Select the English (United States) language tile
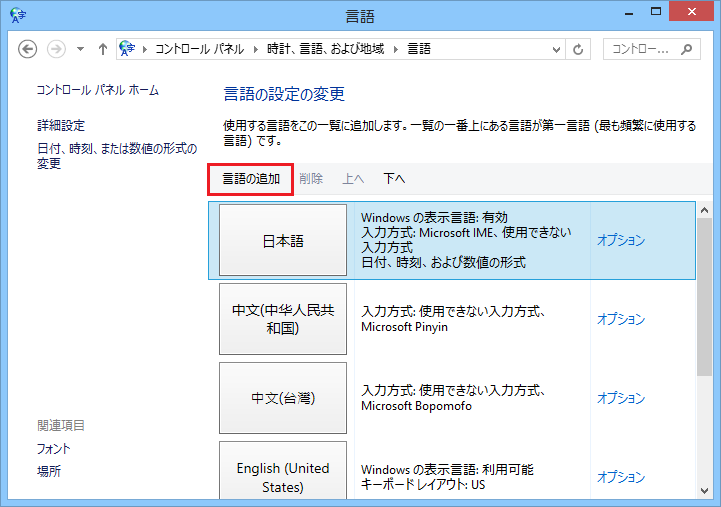721x507 pixels. point(283,476)
